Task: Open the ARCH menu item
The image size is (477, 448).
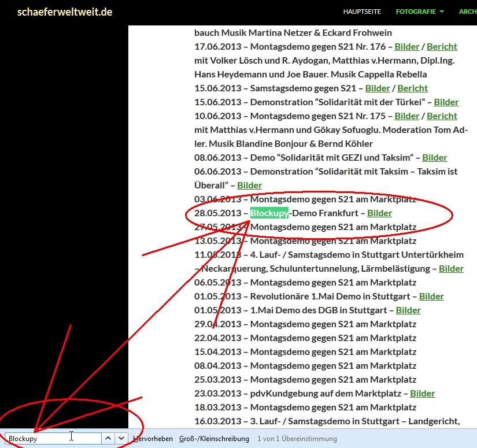Action: [467, 12]
